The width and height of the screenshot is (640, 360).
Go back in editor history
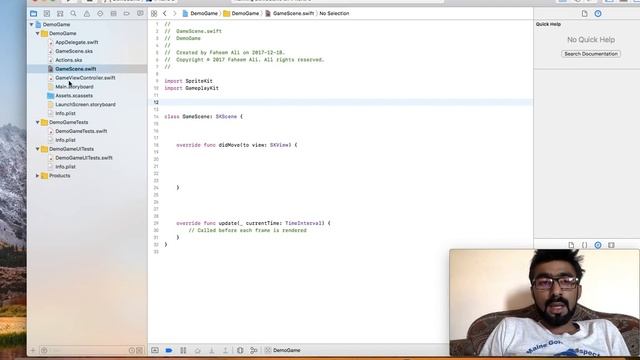165,13
